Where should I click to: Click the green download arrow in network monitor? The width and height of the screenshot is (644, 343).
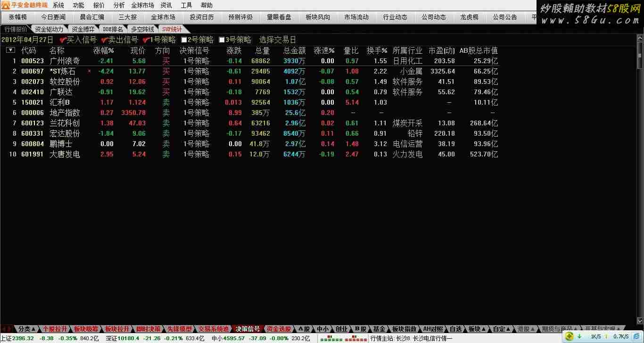tap(579, 336)
